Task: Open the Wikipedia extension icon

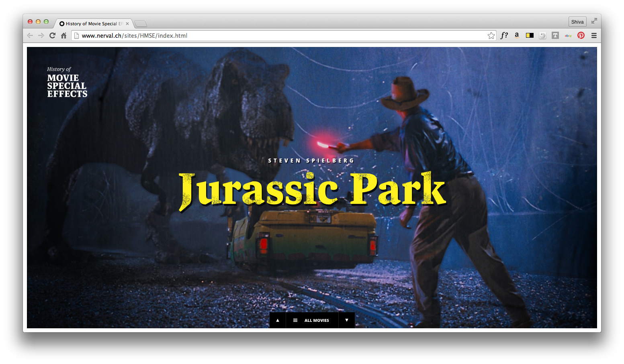Action: (x=542, y=35)
